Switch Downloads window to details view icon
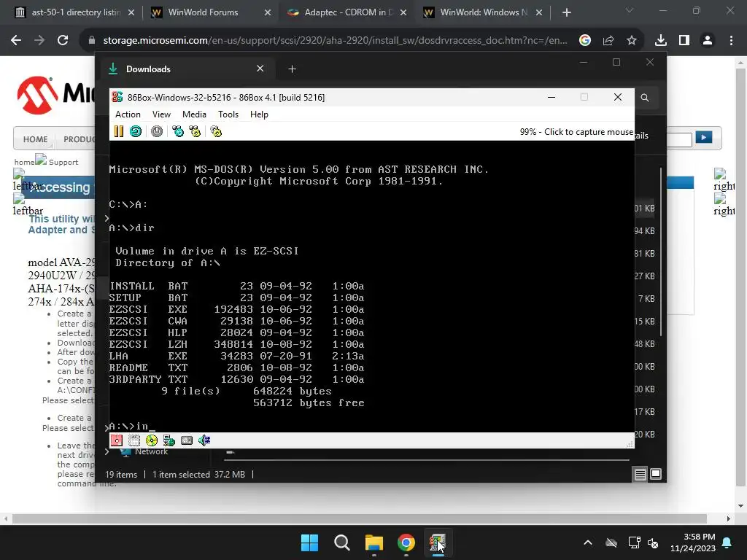Image resolution: width=747 pixels, height=560 pixels. [x=640, y=474]
